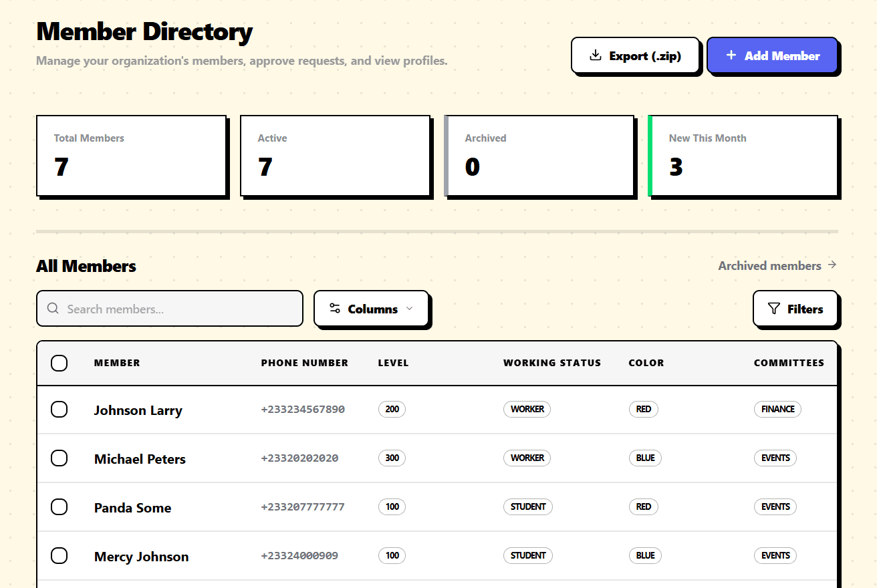Click the arrow beside Archived members
The height and width of the screenshot is (588, 877).
832,265
